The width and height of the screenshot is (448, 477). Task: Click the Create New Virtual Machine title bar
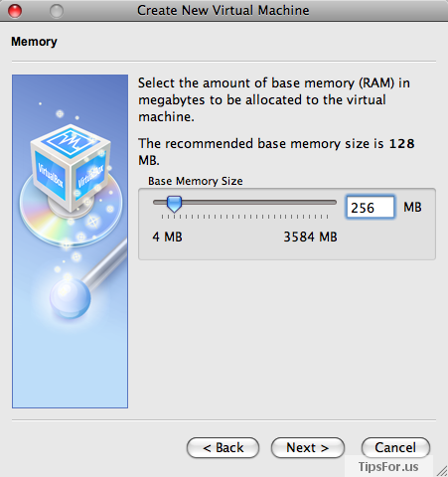tap(224, 11)
